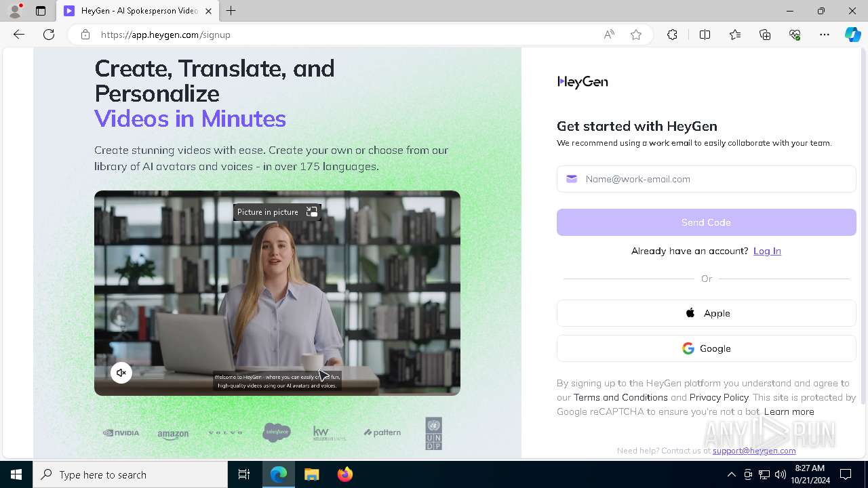Open Browser essentials heart icon
This screenshot has height=488, width=868.
[795, 35]
